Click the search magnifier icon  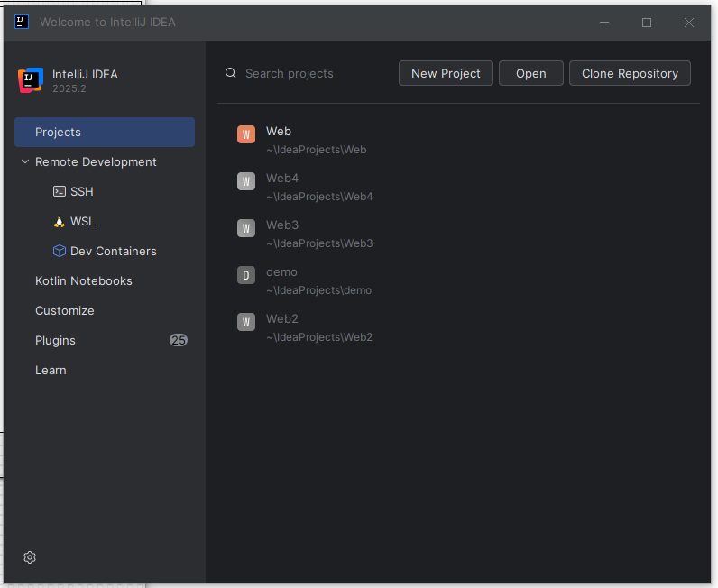pos(231,73)
